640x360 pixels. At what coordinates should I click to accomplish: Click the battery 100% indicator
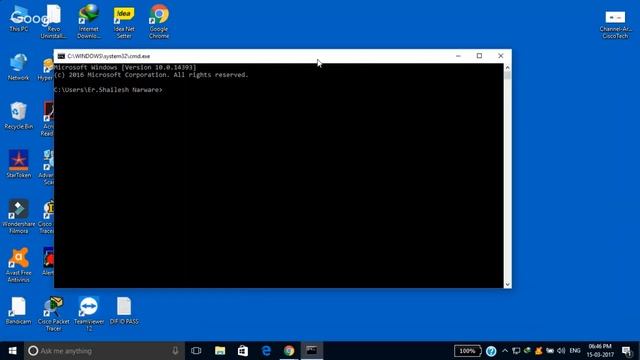pos(468,351)
